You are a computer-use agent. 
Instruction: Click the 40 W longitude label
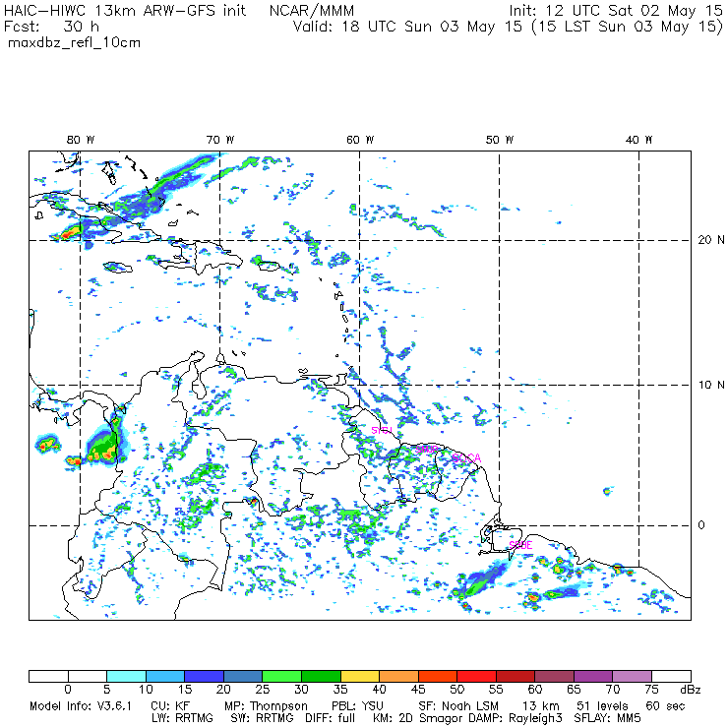click(638, 140)
